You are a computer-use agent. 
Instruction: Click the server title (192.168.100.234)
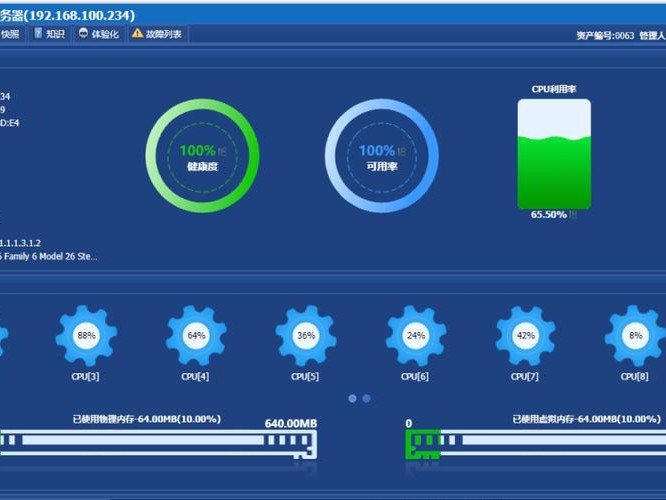coord(68,16)
